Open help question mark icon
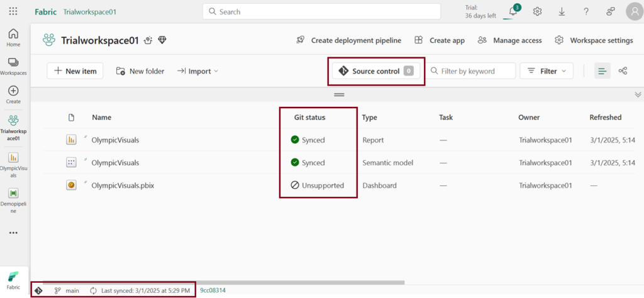 click(586, 11)
